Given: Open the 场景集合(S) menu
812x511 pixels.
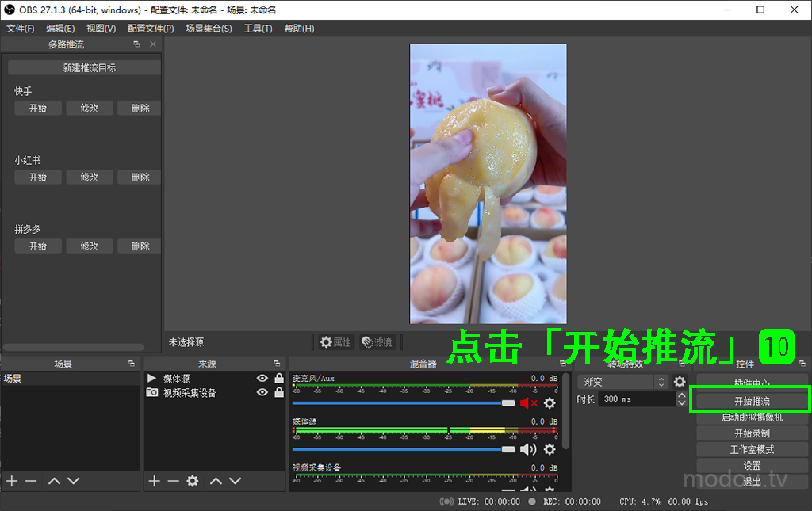Looking at the screenshot, I should tap(209, 29).
